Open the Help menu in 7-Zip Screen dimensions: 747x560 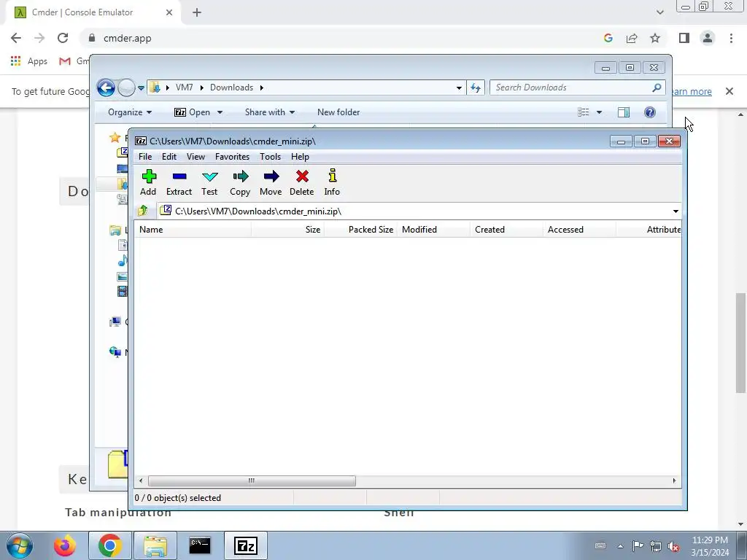[300, 157]
